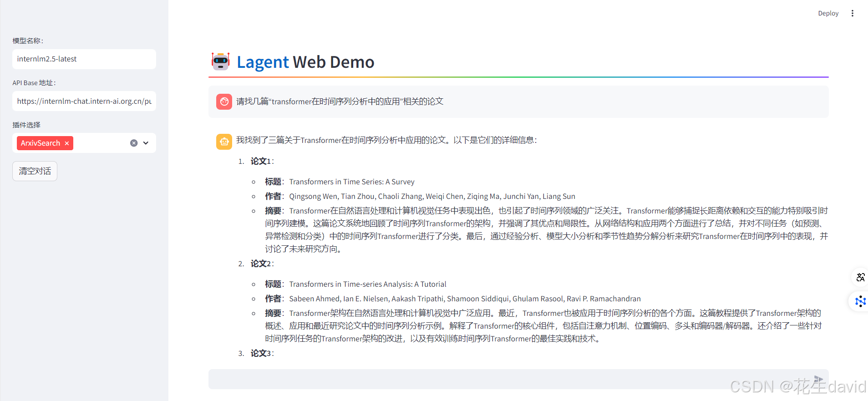
Task: Click the 论文2 heading
Action: tap(262, 264)
